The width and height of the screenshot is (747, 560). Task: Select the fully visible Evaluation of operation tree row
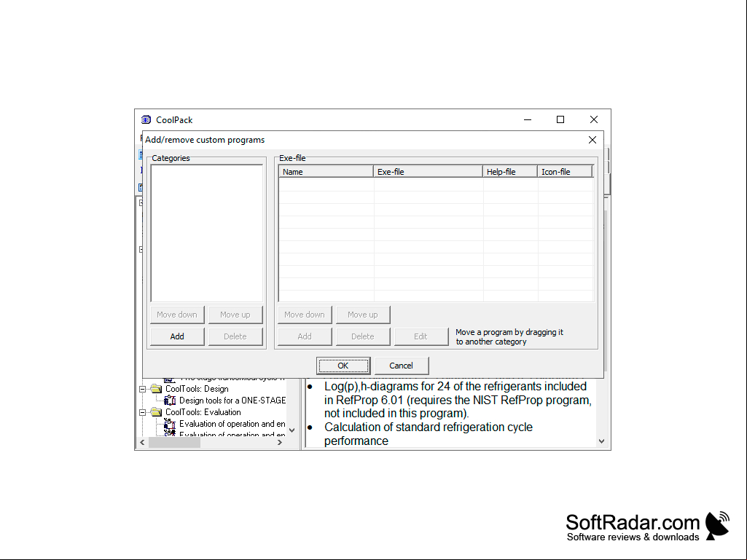point(232,424)
